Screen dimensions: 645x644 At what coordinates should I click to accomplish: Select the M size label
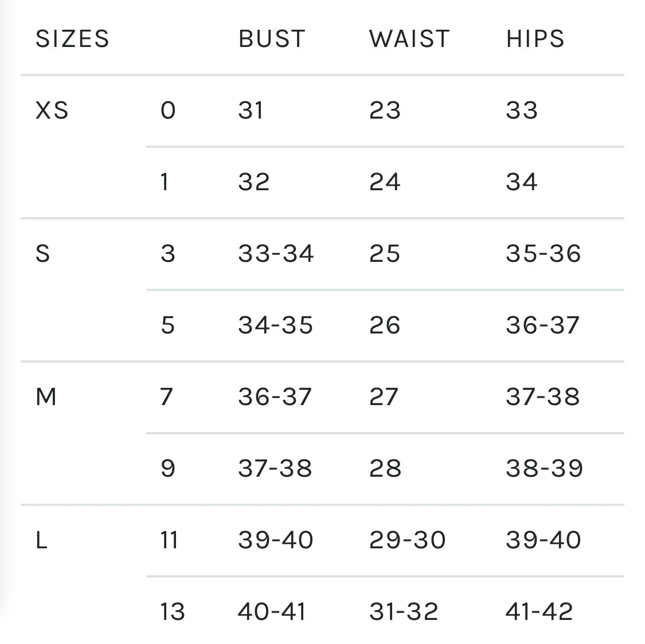[x=46, y=396]
